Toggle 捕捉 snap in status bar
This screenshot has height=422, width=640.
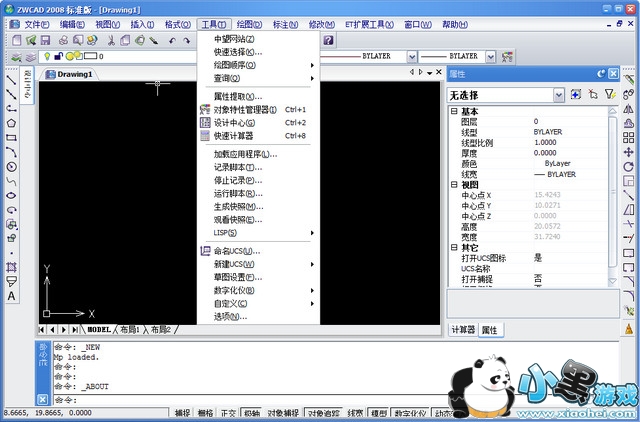click(182, 413)
